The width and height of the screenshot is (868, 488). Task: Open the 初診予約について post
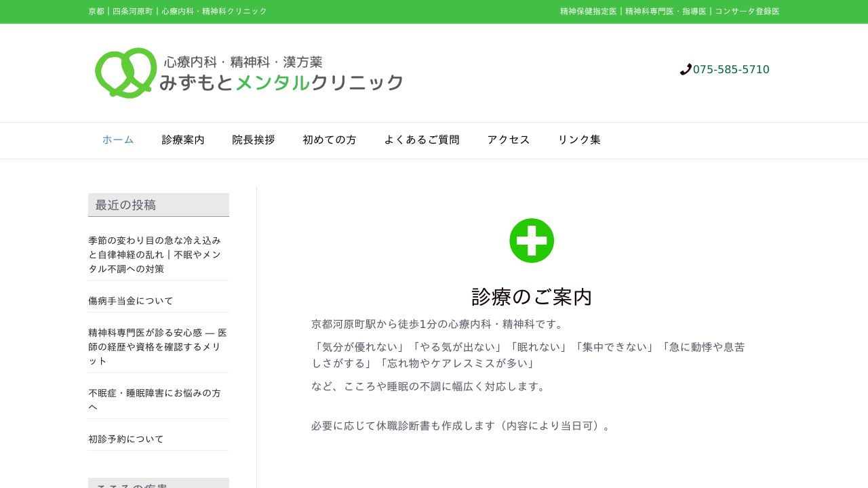point(125,439)
